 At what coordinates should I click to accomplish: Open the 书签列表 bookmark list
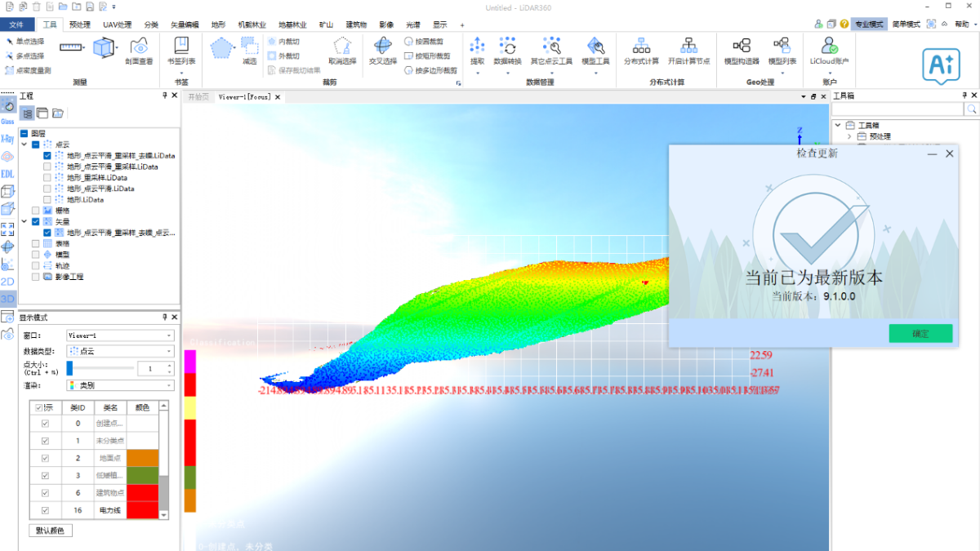pyautogui.click(x=180, y=51)
